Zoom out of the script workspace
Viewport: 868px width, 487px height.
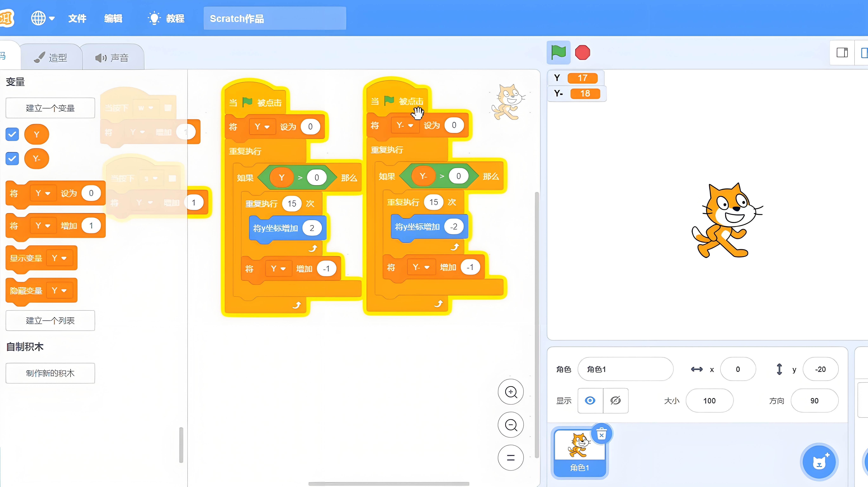pos(511,425)
